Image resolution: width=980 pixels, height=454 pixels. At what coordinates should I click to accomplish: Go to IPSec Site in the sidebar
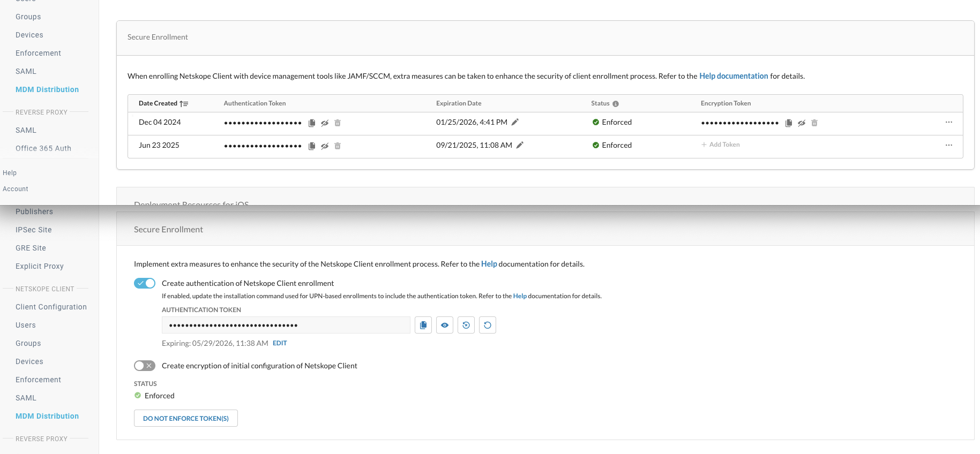(x=34, y=230)
